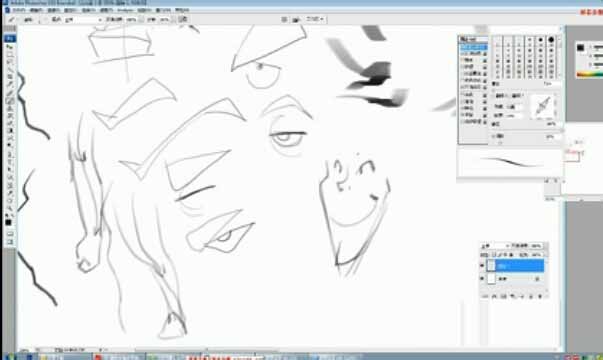
Task: Select the Crop tool
Action: pyautogui.click(x=10, y=77)
